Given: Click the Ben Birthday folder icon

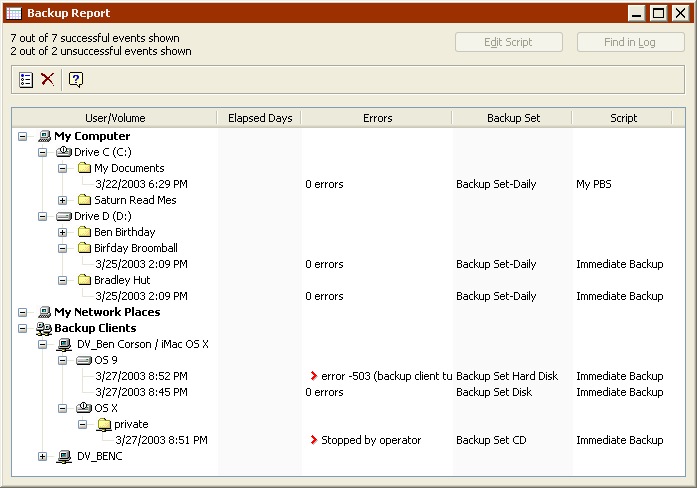Looking at the screenshot, I should click(x=84, y=232).
